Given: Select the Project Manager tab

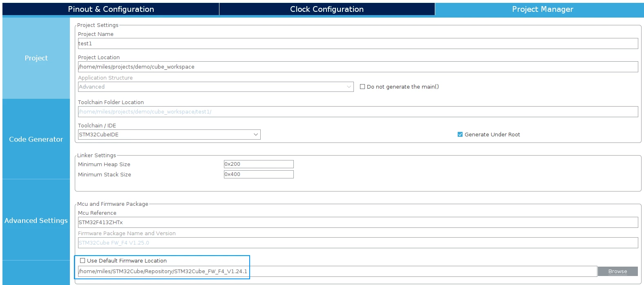Looking at the screenshot, I should coord(539,9).
